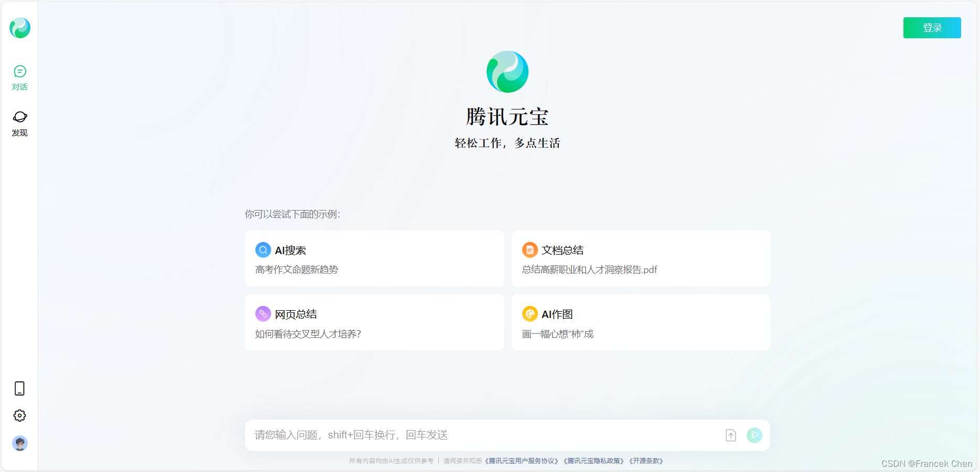
Task: Click the text 你可以尝试下面的示例:
Action: [x=293, y=214]
